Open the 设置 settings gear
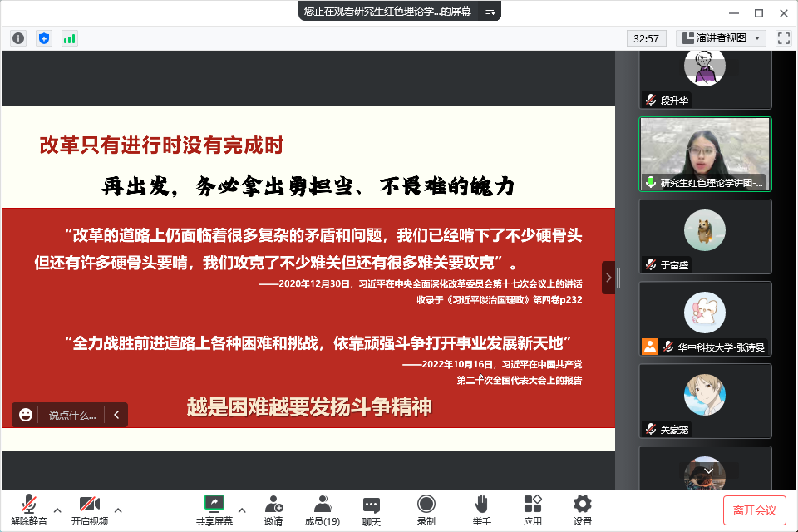 583,510
